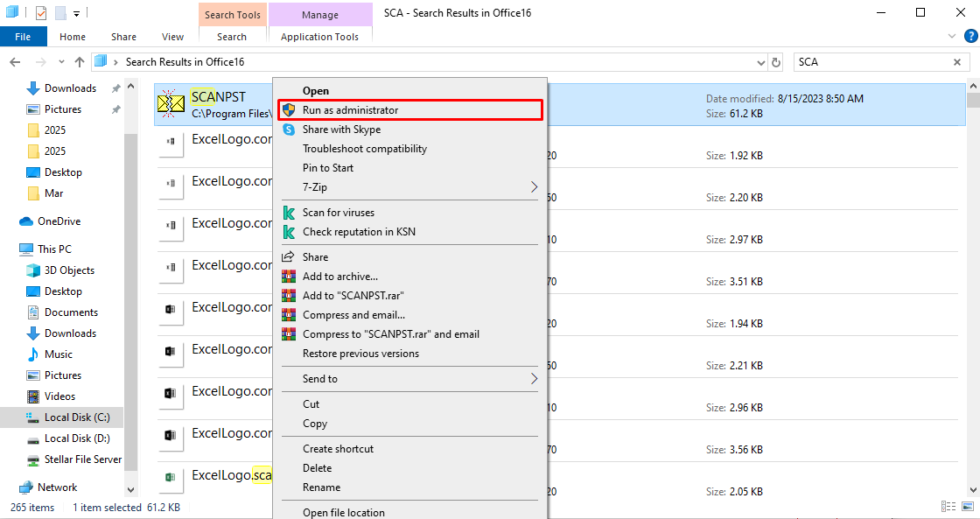Clear the SCA search with the X
This screenshot has height=519, width=980.
958,61
